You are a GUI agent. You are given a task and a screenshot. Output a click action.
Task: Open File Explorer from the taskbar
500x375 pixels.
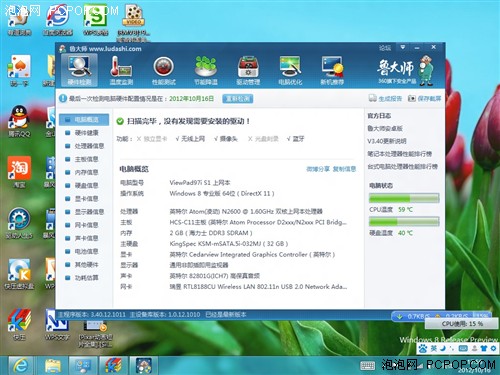point(52,366)
